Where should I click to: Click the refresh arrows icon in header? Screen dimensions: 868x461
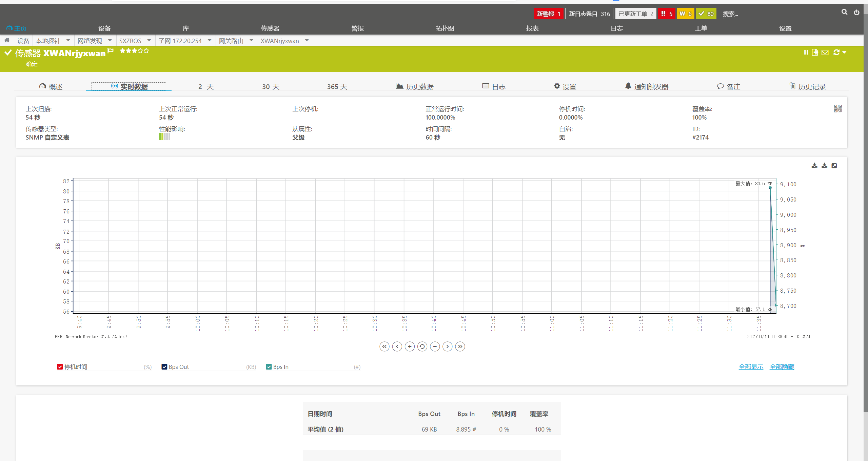click(836, 52)
